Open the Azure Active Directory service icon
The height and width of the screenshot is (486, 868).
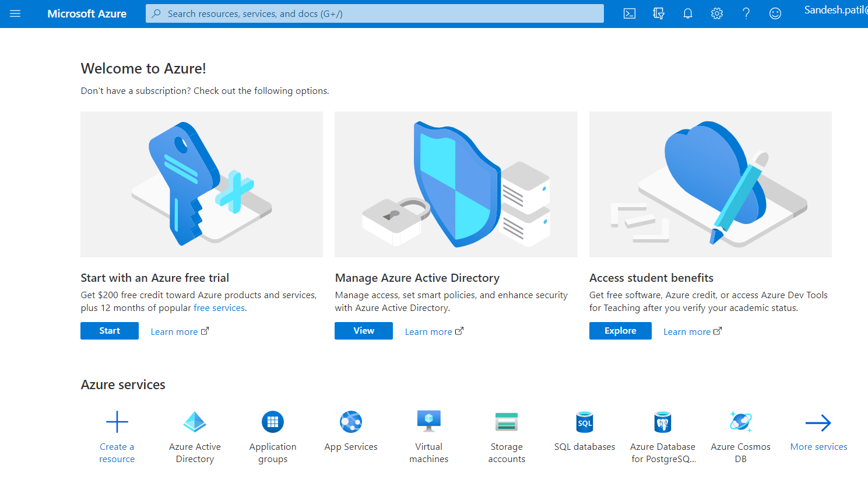click(x=195, y=422)
